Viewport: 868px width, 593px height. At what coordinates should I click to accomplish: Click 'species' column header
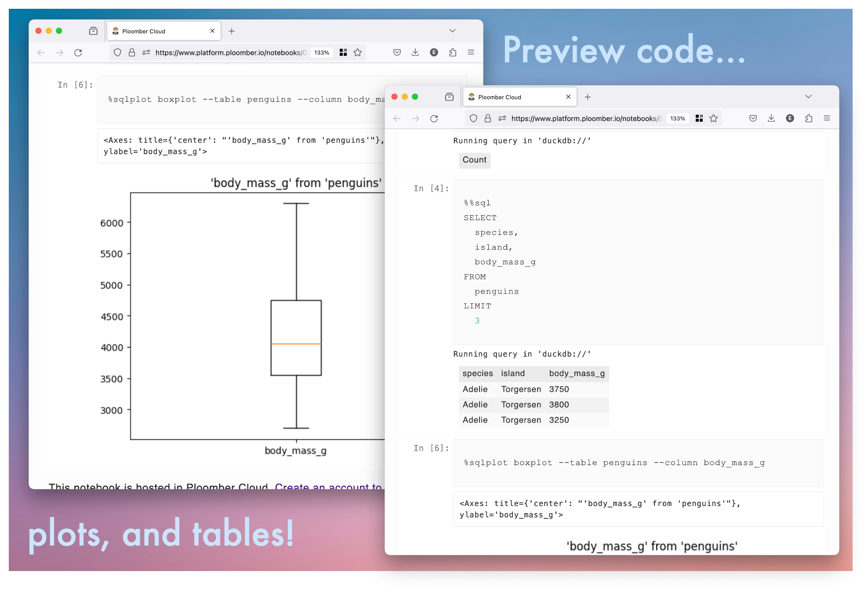[477, 373]
